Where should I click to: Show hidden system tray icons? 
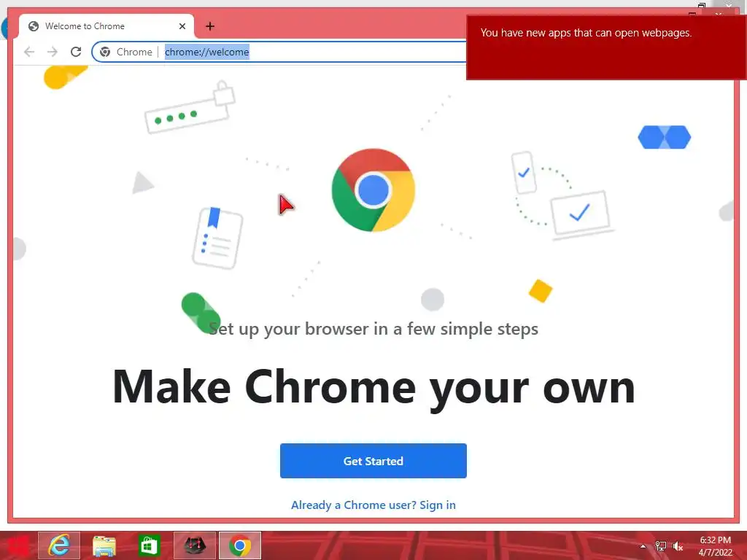[x=643, y=546]
